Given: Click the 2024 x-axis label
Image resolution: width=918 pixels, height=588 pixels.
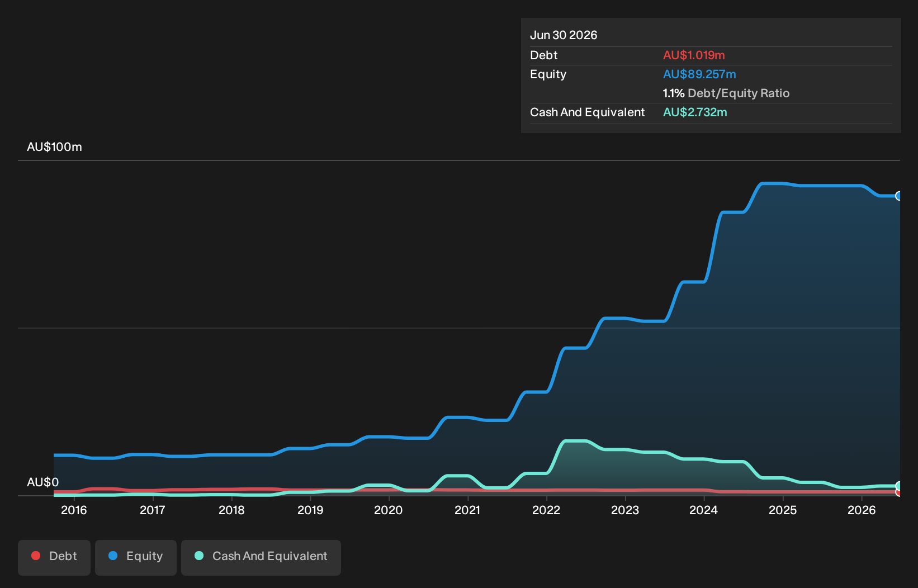Looking at the screenshot, I should pyautogui.click(x=704, y=510).
